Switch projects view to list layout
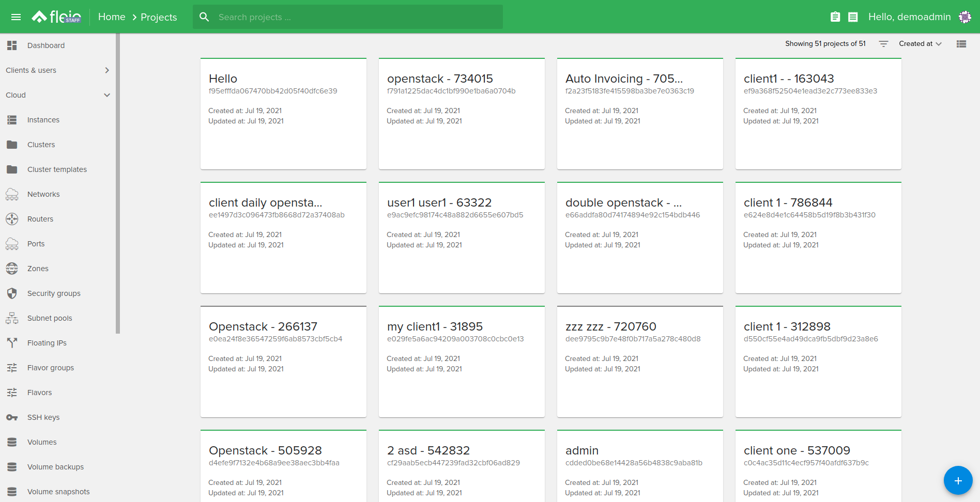 pos(961,44)
